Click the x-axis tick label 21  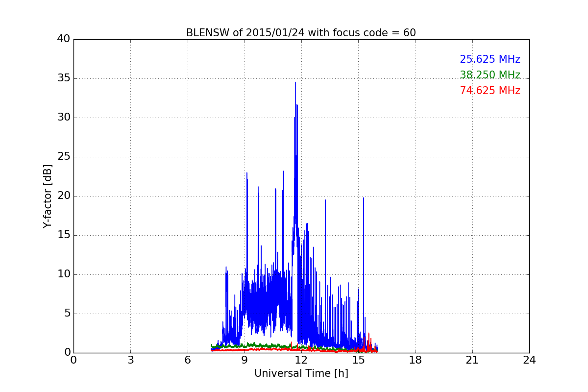pyautogui.click(x=472, y=360)
